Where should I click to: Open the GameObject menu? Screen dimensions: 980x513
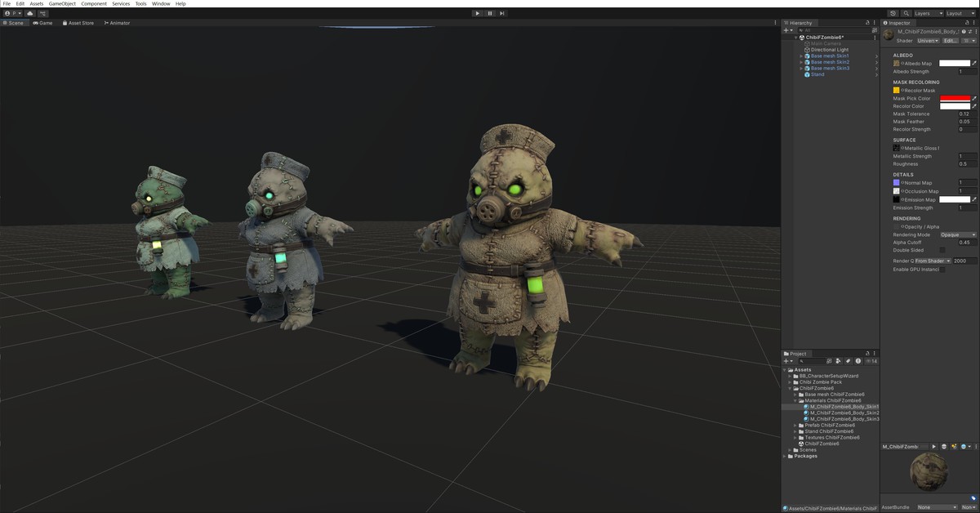tap(62, 3)
